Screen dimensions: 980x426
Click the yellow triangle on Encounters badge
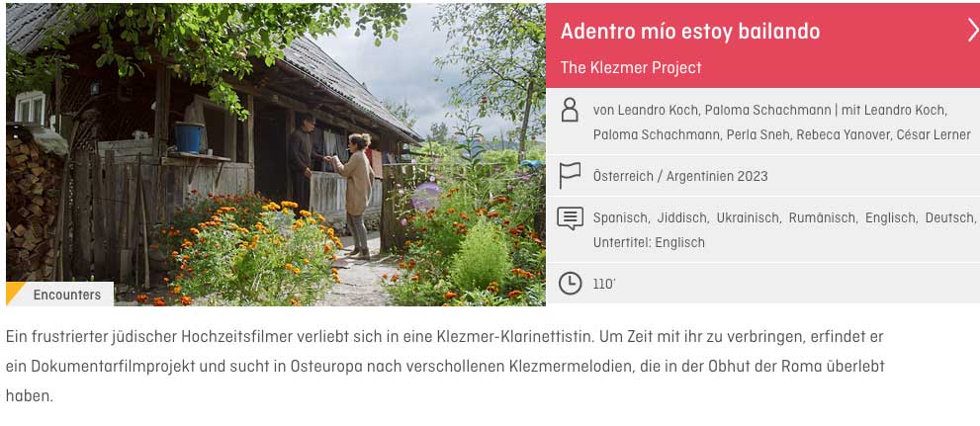pyautogui.click(x=14, y=293)
